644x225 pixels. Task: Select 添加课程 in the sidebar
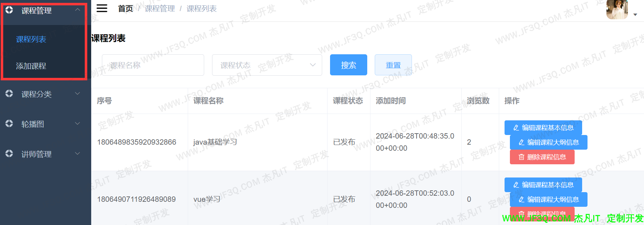[31, 66]
